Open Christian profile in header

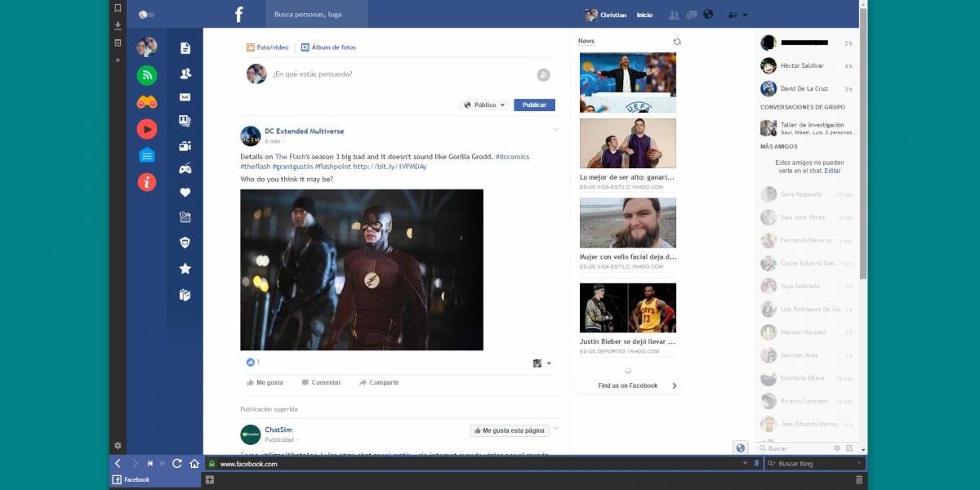(x=606, y=15)
